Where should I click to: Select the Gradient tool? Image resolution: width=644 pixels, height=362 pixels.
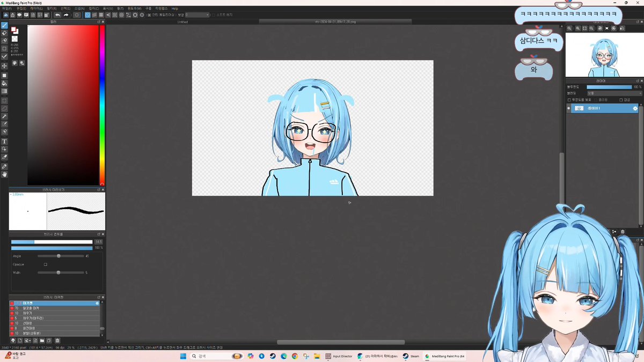coord(4,91)
